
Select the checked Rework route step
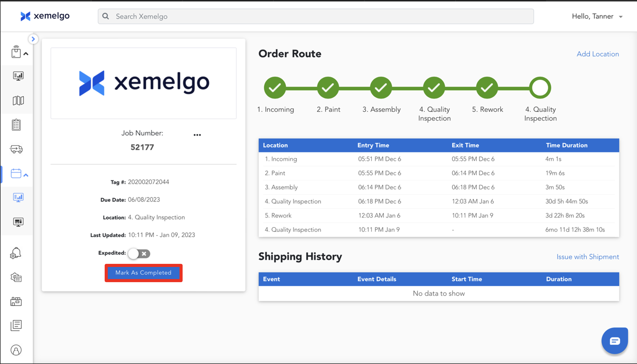coord(487,88)
